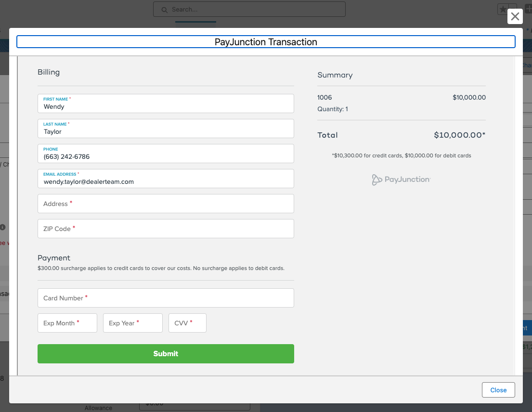Image resolution: width=532 pixels, height=412 pixels.
Task: Click the Close button in the footer
Action: 498,390
